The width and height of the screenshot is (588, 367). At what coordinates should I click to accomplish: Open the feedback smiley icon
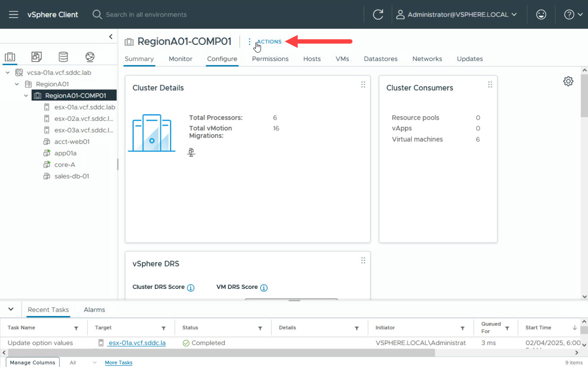point(541,14)
